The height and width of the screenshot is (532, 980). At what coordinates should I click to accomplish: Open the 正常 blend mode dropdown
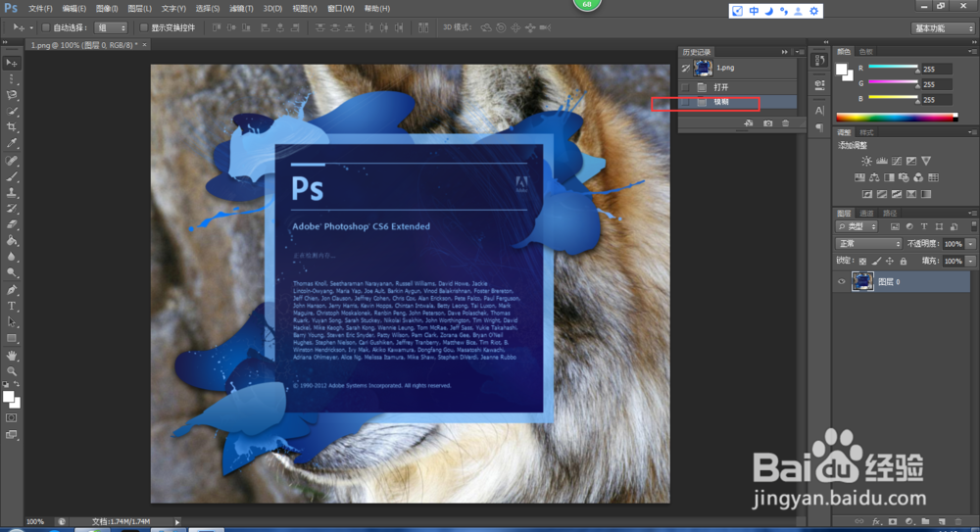coord(868,244)
